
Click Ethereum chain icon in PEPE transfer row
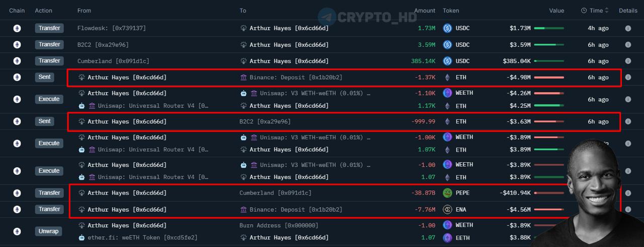click(x=17, y=193)
